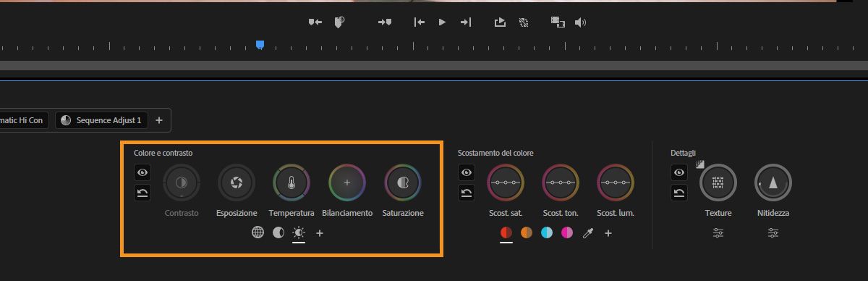
Task: Click the export frame share icon
Action: tap(500, 22)
